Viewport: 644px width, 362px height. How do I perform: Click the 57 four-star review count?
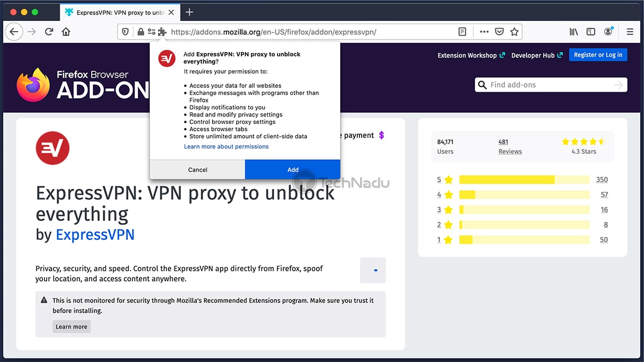tap(604, 195)
